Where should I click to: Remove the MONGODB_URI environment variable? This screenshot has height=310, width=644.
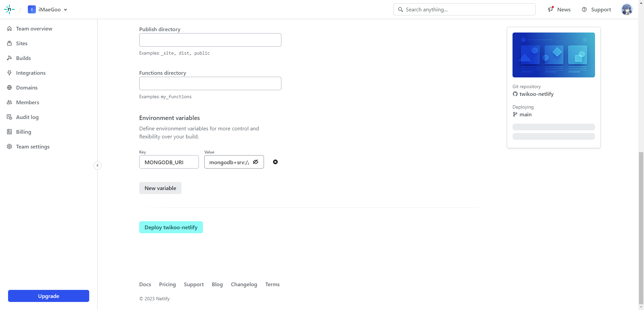[275, 162]
